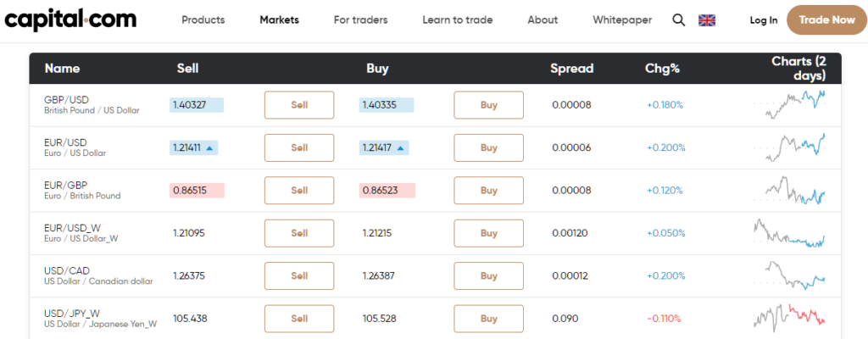Click the EUR/USD buy price up arrow
The height and width of the screenshot is (339, 868).
pyautogui.click(x=400, y=148)
